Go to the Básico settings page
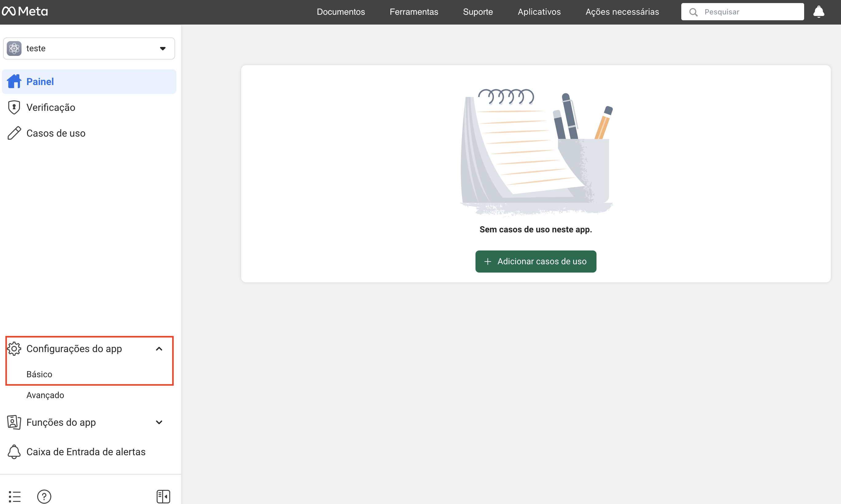This screenshot has width=841, height=504. click(x=39, y=374)
